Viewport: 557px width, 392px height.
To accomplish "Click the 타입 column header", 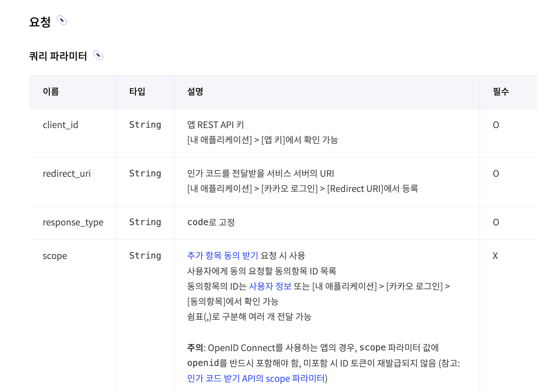I will (137, 92).
